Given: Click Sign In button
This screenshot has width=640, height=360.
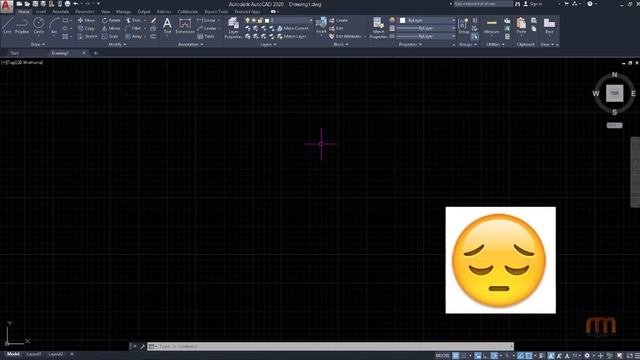Looking at the screenshot, I should [x=533, y=4].
